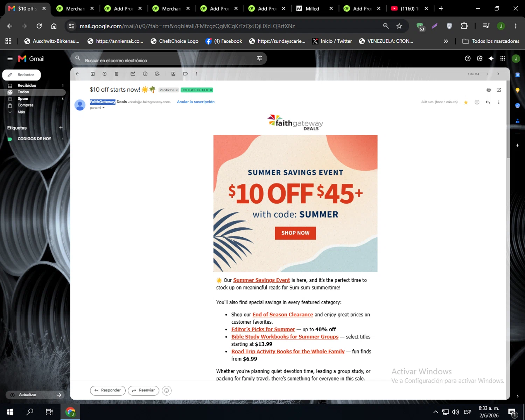Open more toolbar options above email
525x420 pixels.
coord(196,74)
